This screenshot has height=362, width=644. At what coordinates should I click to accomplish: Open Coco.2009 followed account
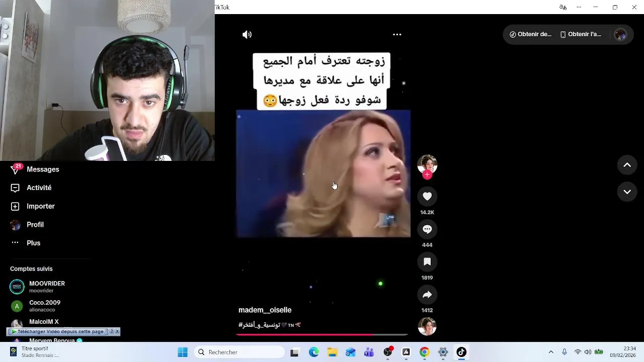(x=35, y=306)
